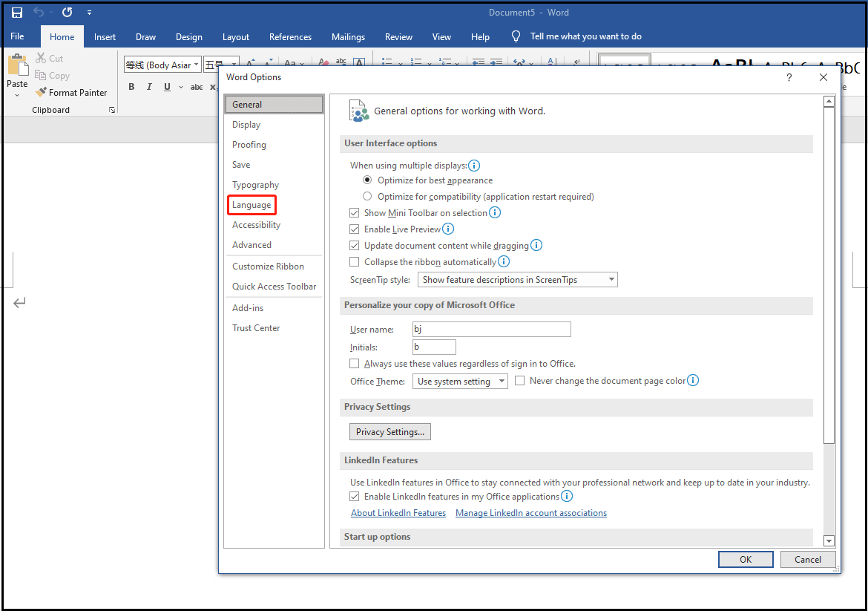Toggle Bold formatting in the ribbon
This screenshot has width=868, height=611.
click(131, 87)
